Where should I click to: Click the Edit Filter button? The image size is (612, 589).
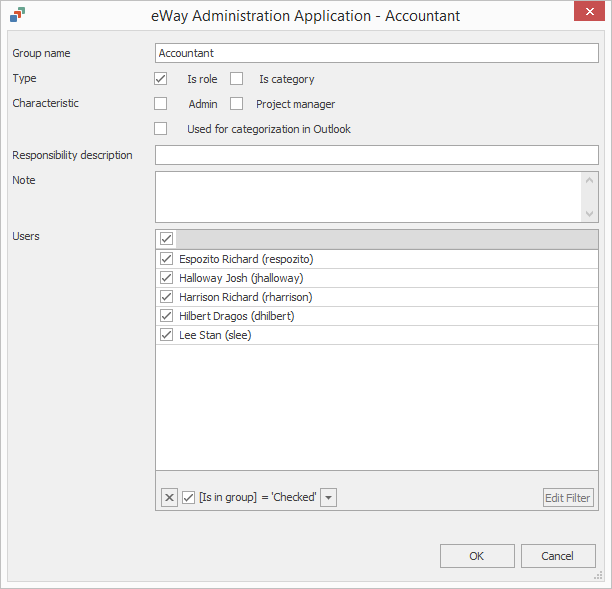(568, 498)
